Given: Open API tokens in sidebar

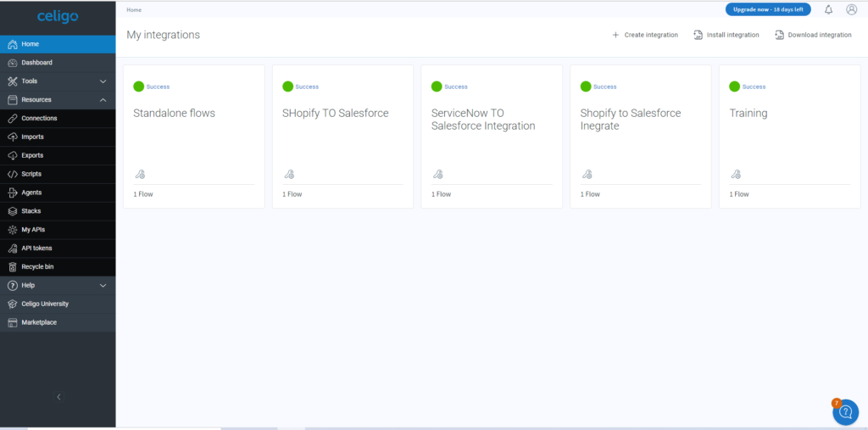Looking at the screenshot, I should pos(58,249).
